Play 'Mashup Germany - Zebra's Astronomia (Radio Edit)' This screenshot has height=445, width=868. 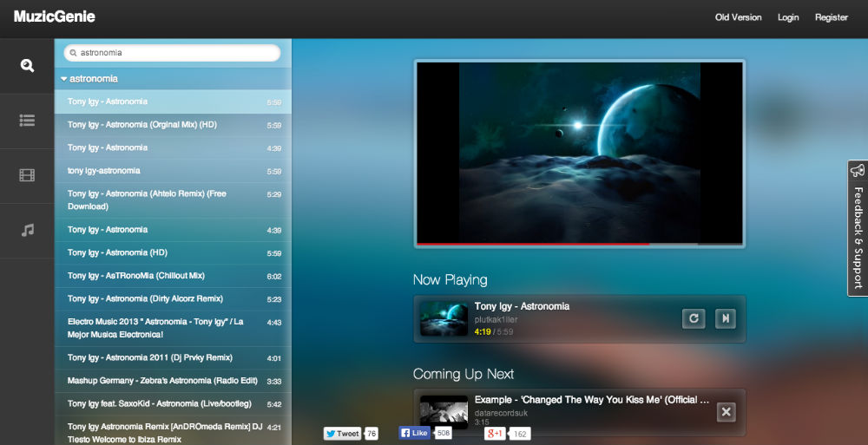(173, 381)
